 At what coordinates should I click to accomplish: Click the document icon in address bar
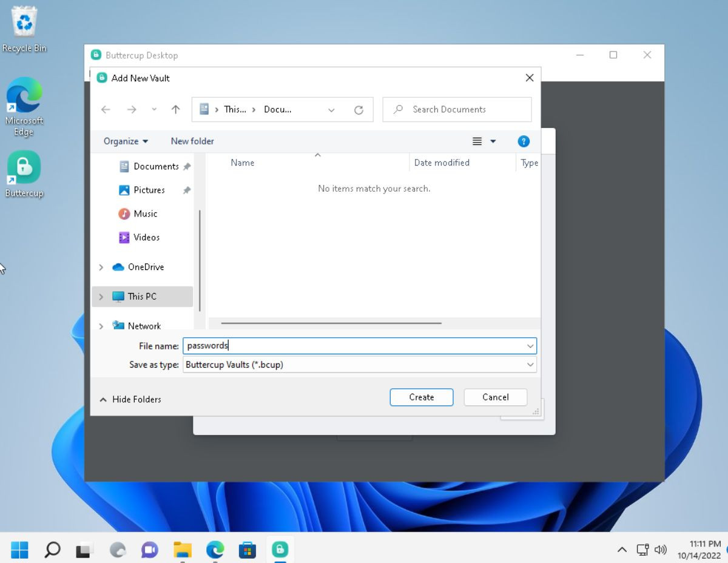(x=204, y=110)
